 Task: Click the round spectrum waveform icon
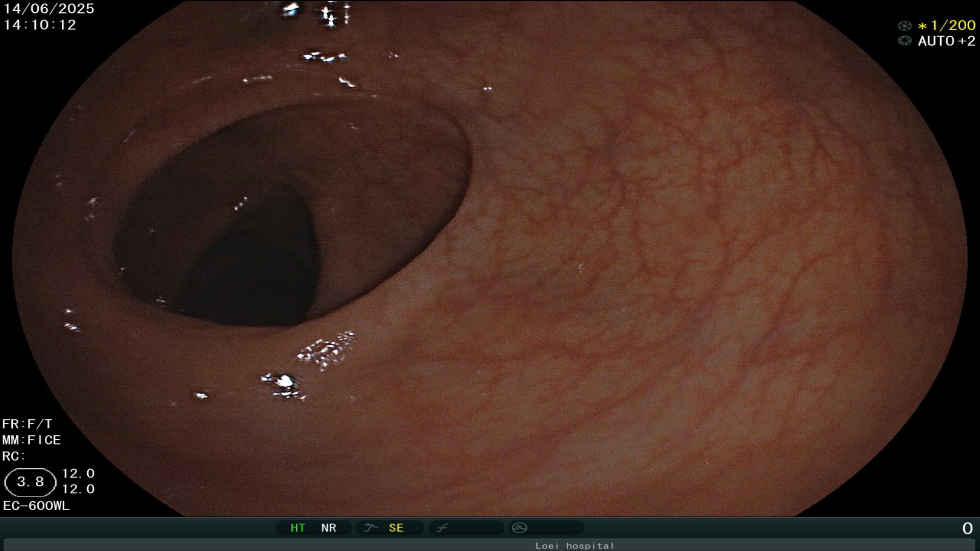(x=519, y=528)
